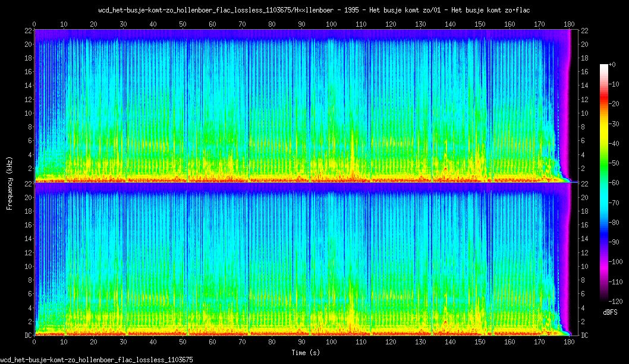Click the '16' kHz tick left of the upper channel

tap(29, 71)
